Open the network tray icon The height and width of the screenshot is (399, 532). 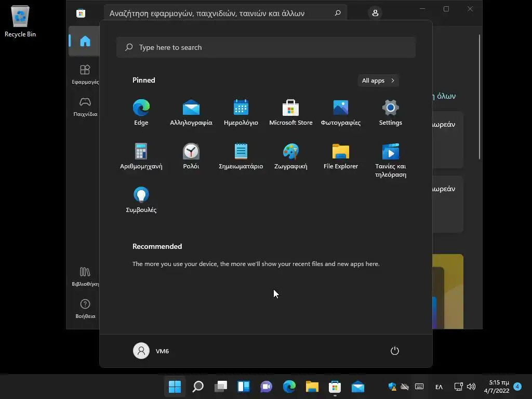pyautogui.click(x=458, y=387)
